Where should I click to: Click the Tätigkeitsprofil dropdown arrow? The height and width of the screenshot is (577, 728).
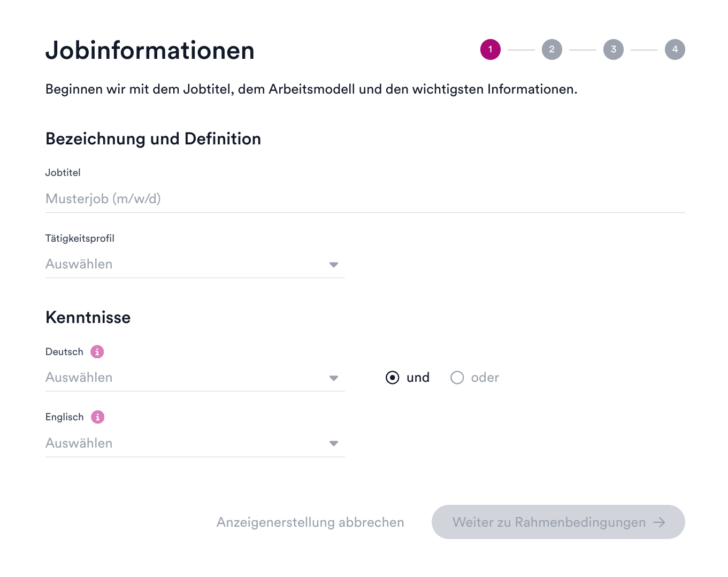(334, 265)
